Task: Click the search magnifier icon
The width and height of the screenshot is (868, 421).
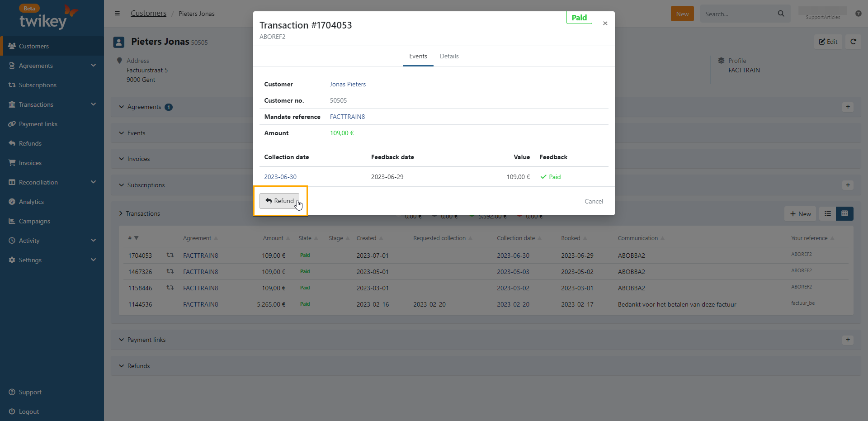Action: point(781,14)
